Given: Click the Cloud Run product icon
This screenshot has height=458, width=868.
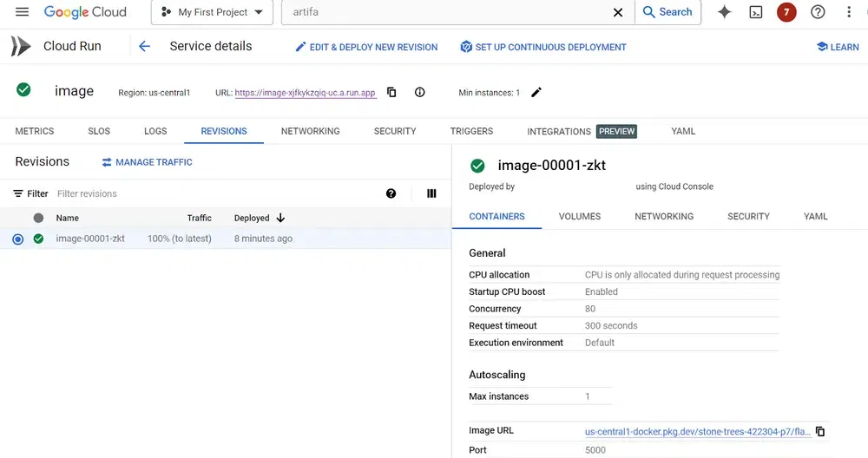Looking at the screenshot, I should [21, 47].
